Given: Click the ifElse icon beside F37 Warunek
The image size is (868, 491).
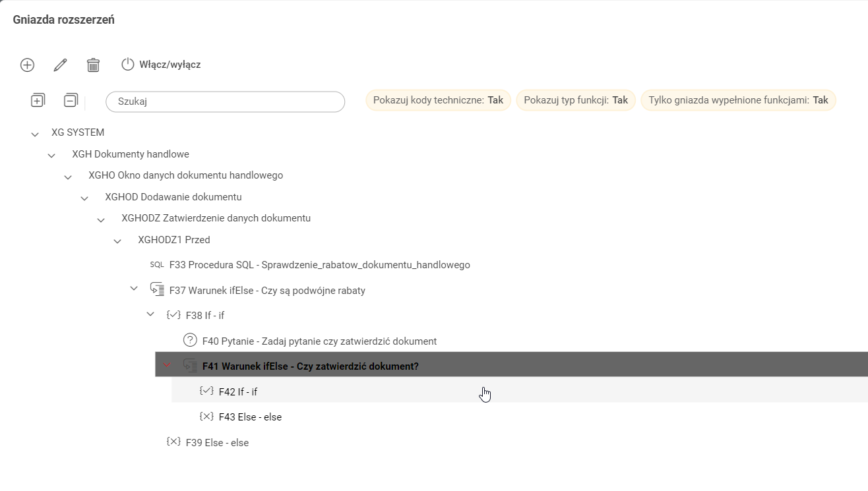Looking at the screenshot, I should pyautogui.click(x=157, y=289).
